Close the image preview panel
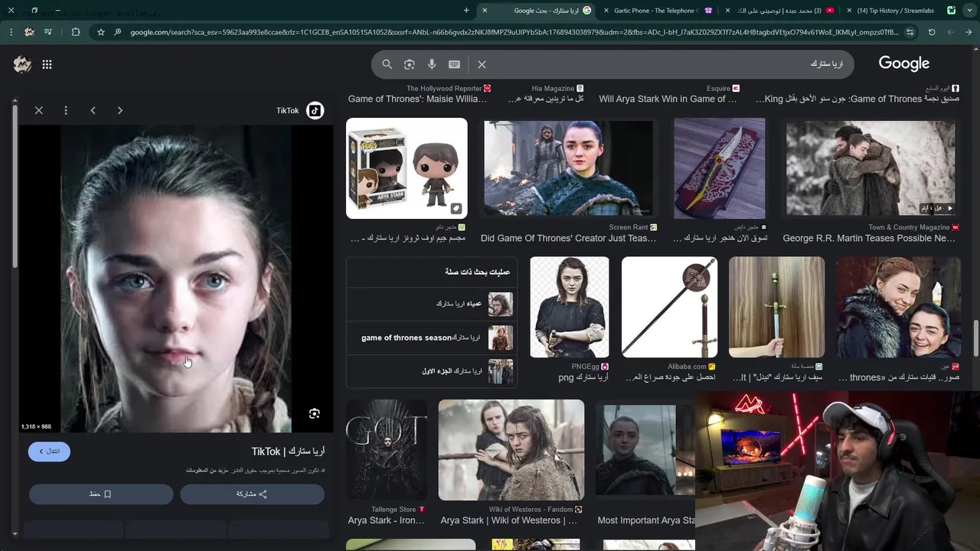 pos(39,110)
